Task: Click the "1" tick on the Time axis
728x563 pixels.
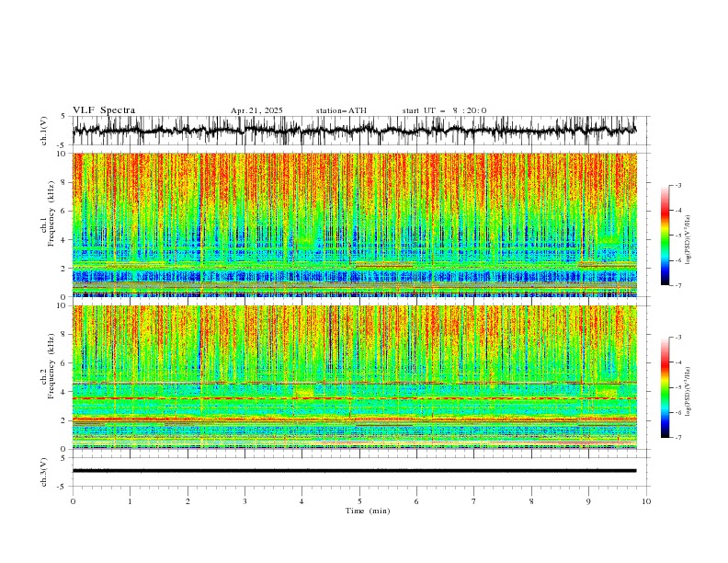Action: (130, 501)
